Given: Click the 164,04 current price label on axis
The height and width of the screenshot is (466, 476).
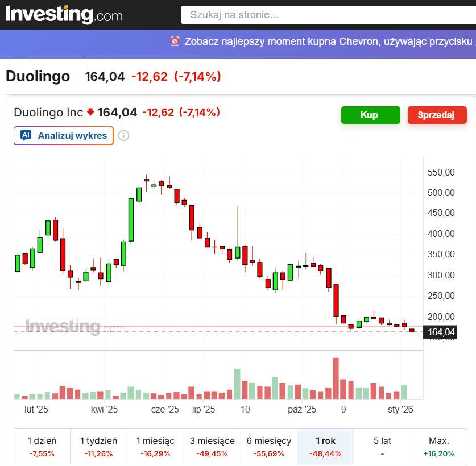Looking at the screenshot, I should pos(441,332).
